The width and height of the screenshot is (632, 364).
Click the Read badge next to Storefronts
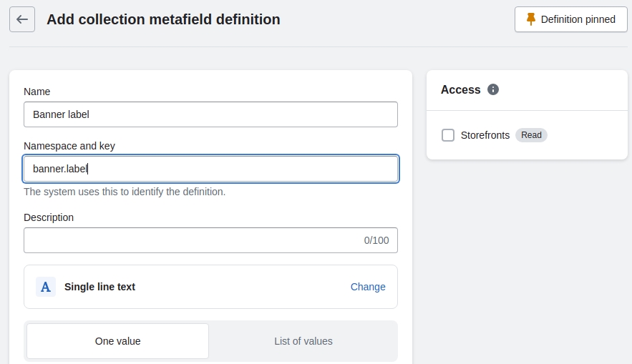pyautogui.click(x=531, y=135)
